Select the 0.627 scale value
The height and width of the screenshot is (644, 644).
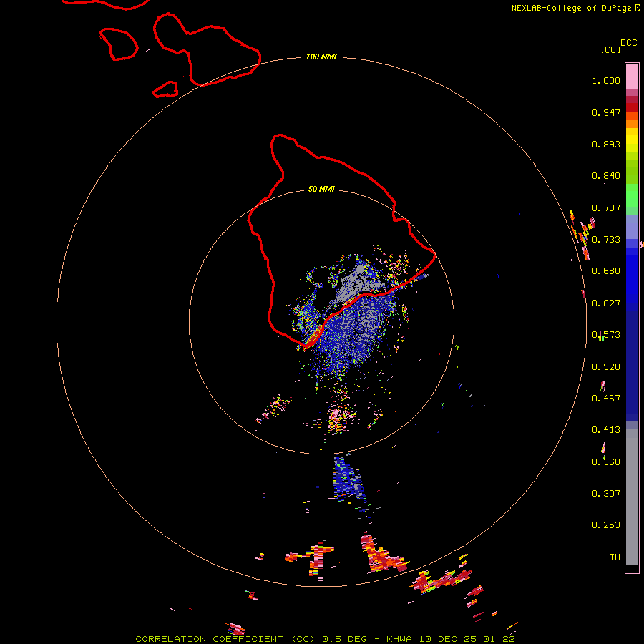(x=606, y=303)
